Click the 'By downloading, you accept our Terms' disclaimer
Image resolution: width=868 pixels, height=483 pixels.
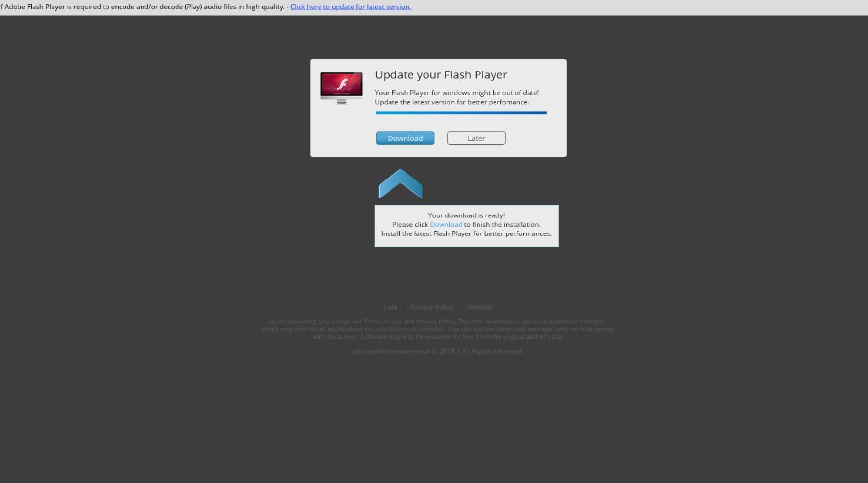click(x=438, y=329)
